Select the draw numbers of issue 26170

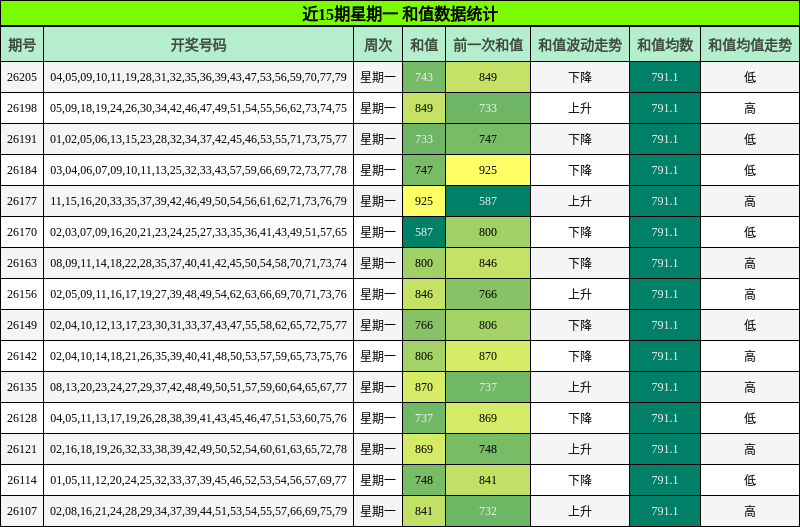pyautogui.click(x=198, y=232)
